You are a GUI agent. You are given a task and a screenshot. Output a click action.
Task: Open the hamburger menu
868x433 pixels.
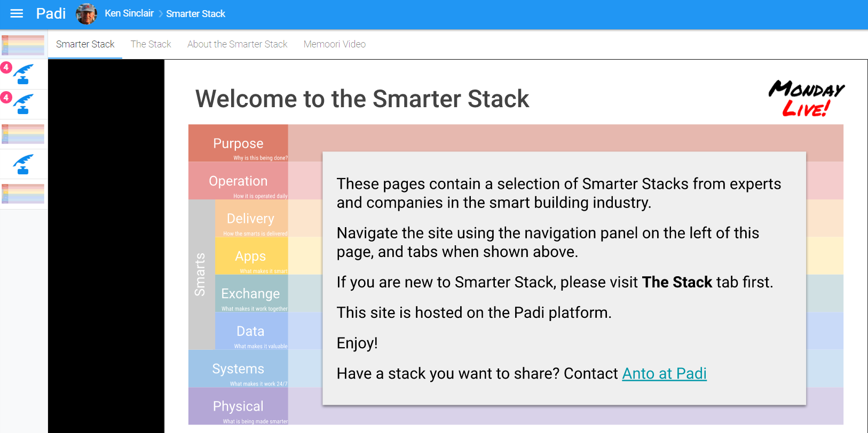(x=17, y=14)
